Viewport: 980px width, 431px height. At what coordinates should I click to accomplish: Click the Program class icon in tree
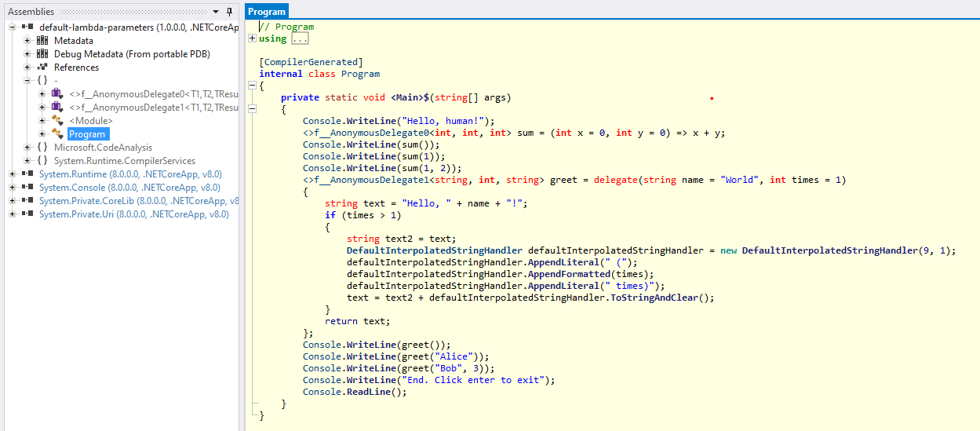tap(57, 134)
